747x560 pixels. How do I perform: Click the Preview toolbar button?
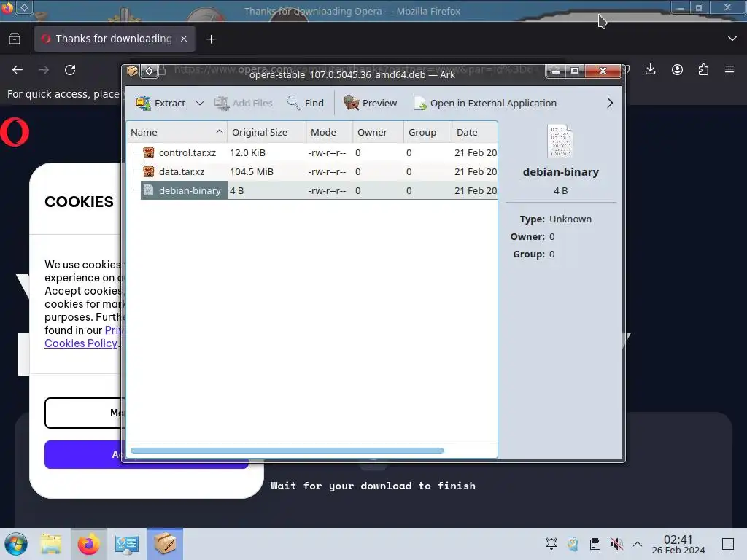370,103
